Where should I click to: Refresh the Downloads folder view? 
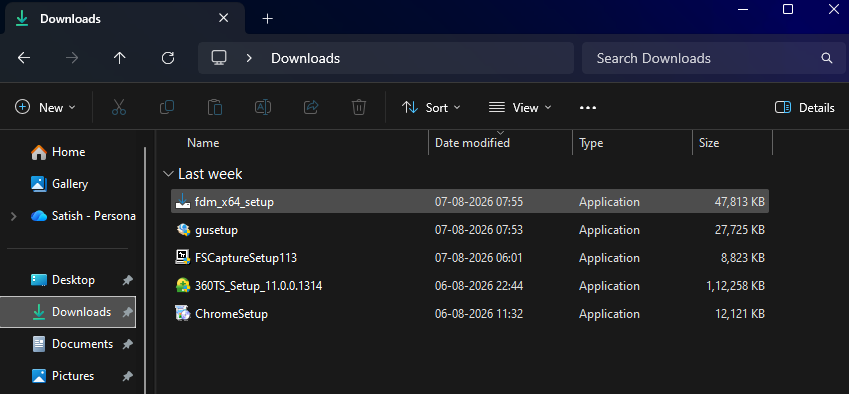pos(168,58)
